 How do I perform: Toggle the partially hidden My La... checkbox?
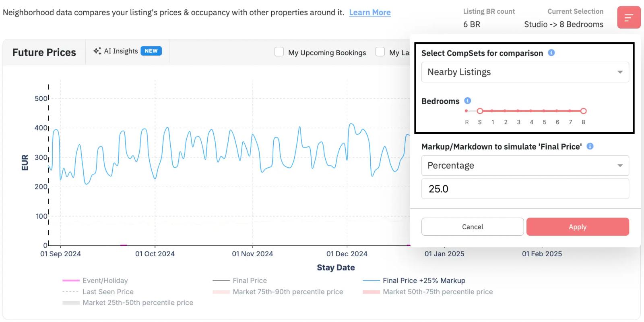380,52
